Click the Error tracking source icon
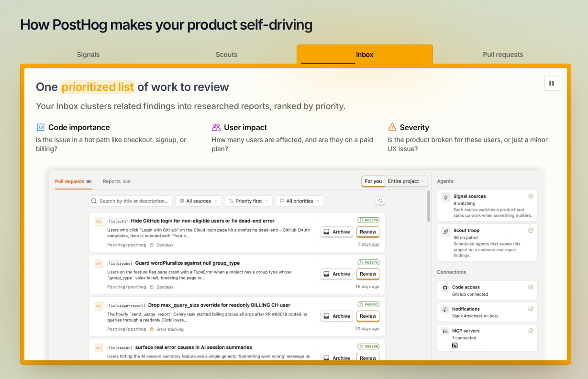Screen dimensions: 588x379 tap(152, 329)
